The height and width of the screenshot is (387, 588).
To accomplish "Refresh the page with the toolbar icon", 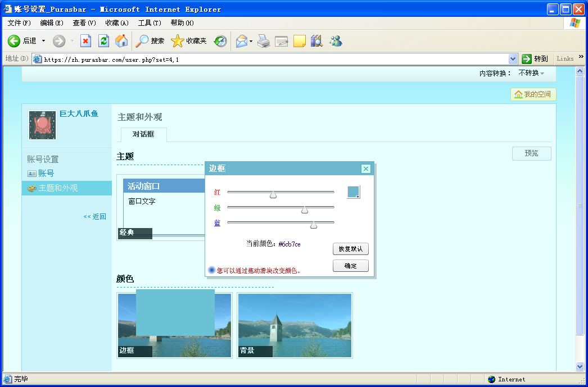I will point(103,41).
